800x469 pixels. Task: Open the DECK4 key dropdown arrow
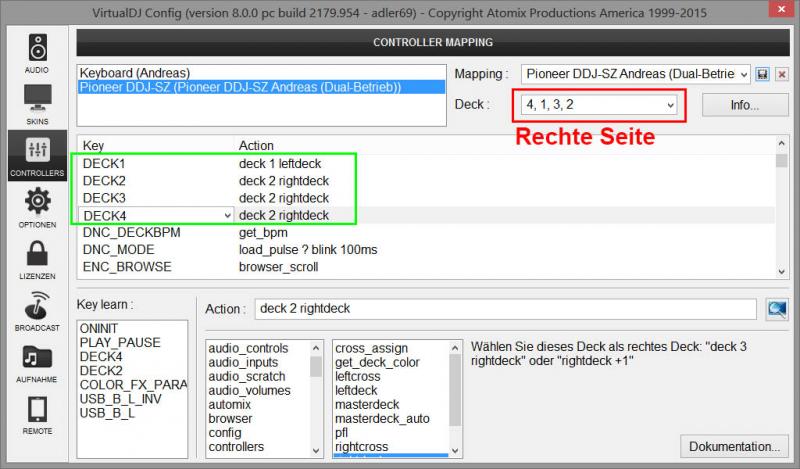pos(228,215)
